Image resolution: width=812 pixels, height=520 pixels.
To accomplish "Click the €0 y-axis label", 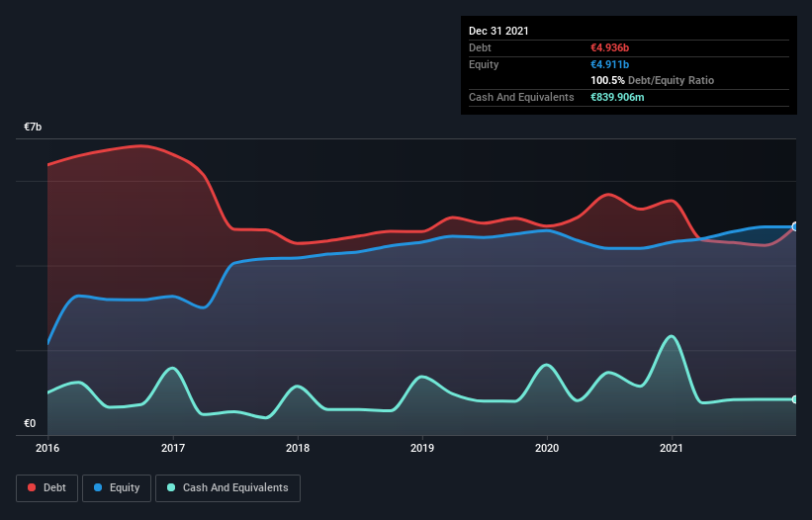I will pos(30,424).
